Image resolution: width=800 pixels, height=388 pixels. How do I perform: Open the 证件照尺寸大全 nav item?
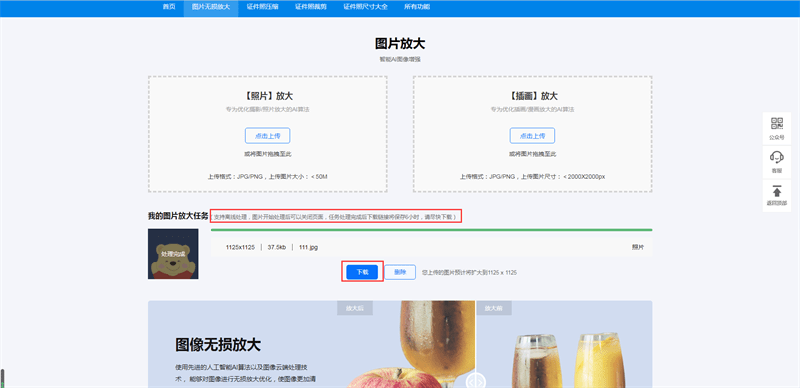pyautogui.click(x=365, y=7)
